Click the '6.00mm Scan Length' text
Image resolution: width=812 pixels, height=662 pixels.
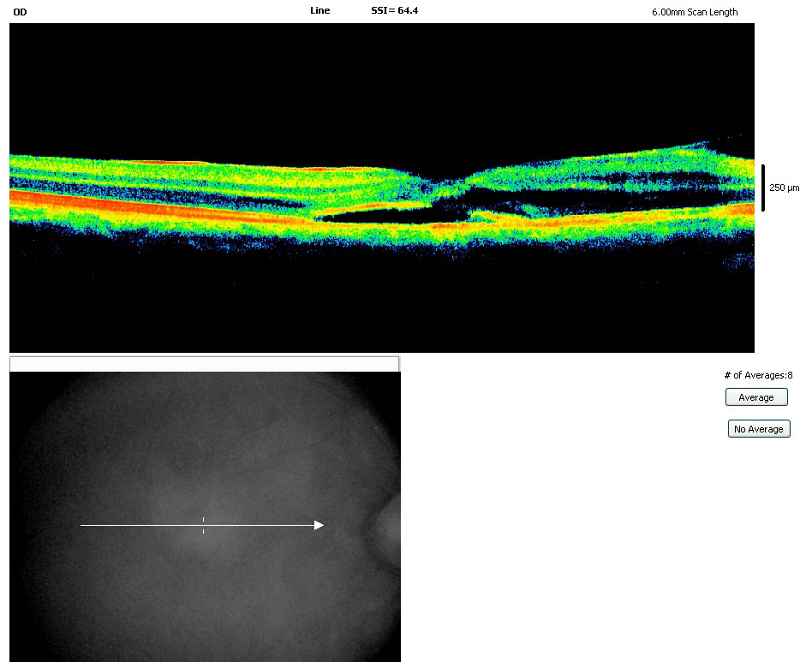[695, 12]
